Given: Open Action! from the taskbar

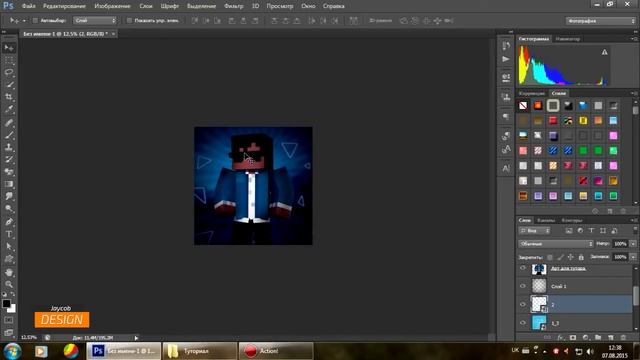Looking at the screenshot, I should [x=276, y=351].
